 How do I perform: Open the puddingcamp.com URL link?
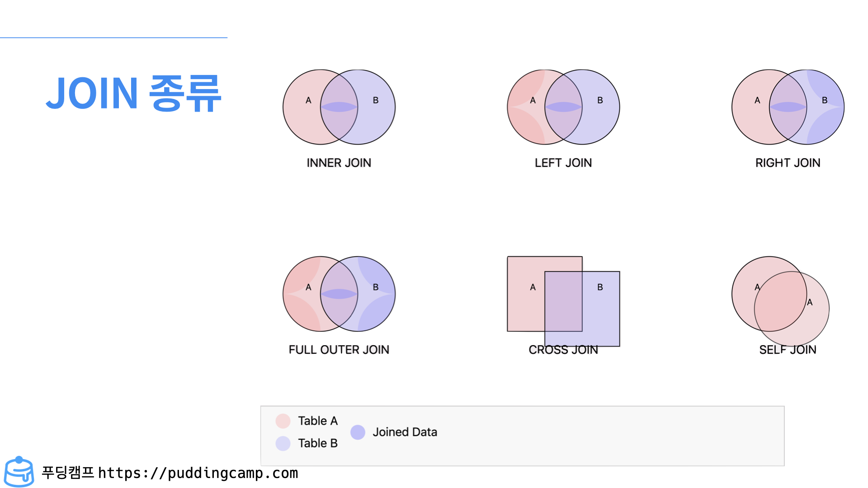(198, 473)
